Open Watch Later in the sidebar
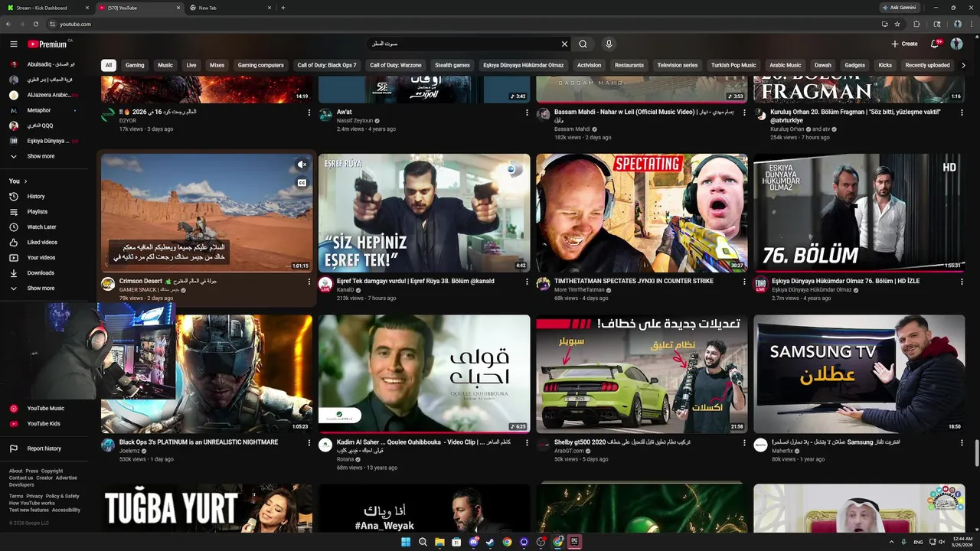This screenshot has width=980, height=551. coord(41,227)
